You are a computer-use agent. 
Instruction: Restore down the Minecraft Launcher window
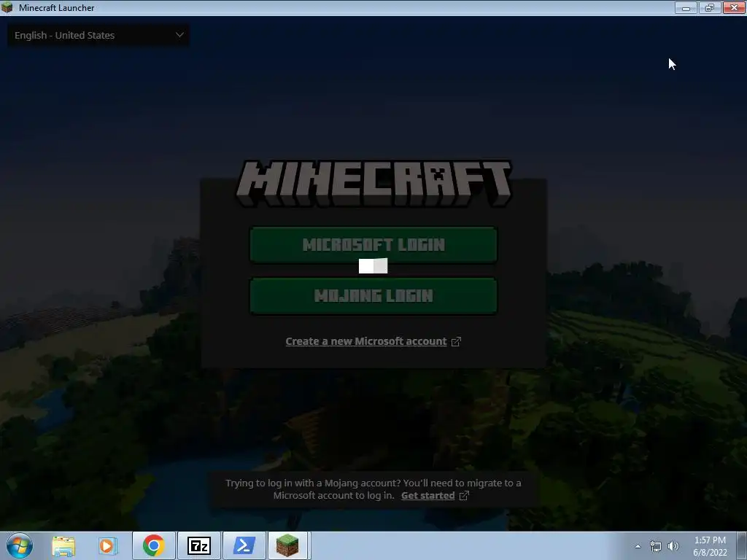click(710, 7)
